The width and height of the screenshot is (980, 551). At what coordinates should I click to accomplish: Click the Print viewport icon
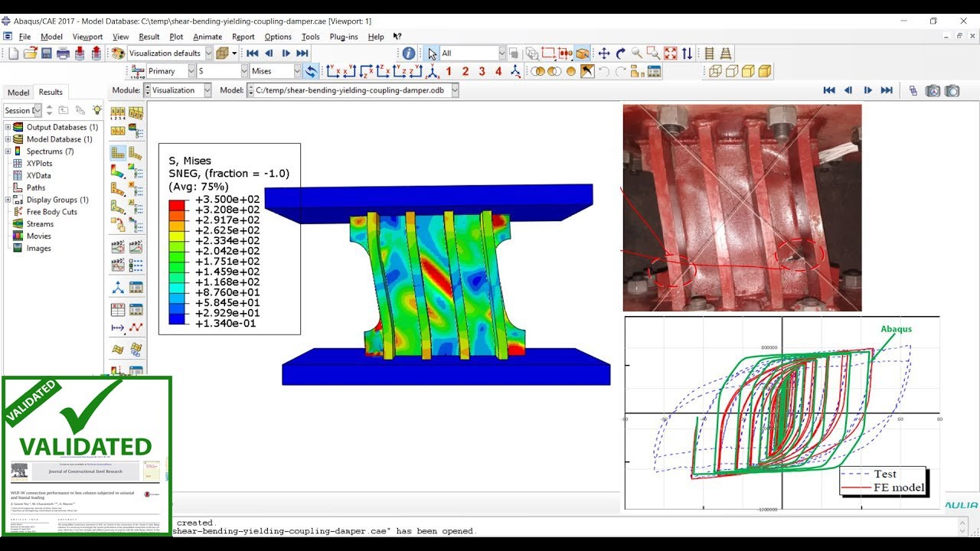63,53
